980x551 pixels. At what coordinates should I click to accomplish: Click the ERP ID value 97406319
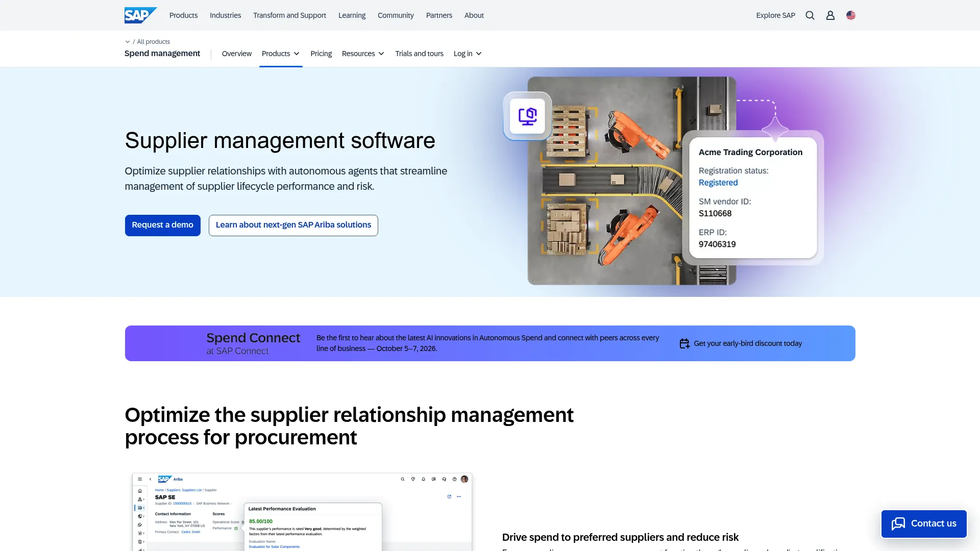click(717, 244)
